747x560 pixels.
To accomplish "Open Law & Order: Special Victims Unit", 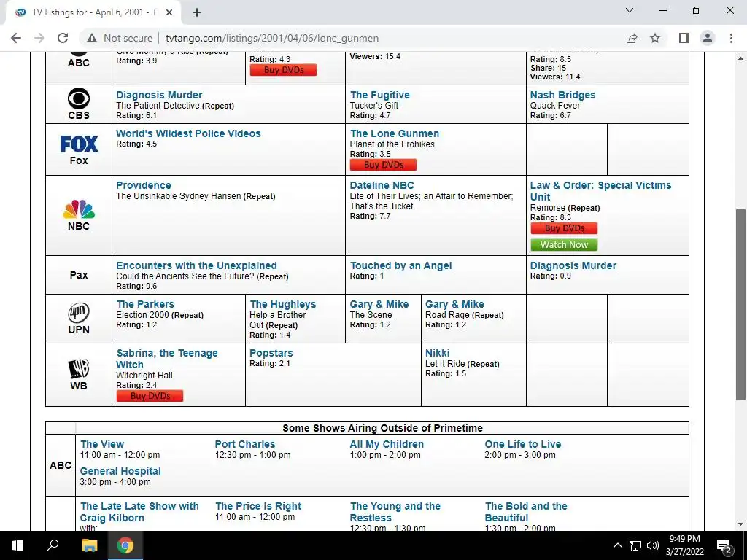I will tap(601, 191).
